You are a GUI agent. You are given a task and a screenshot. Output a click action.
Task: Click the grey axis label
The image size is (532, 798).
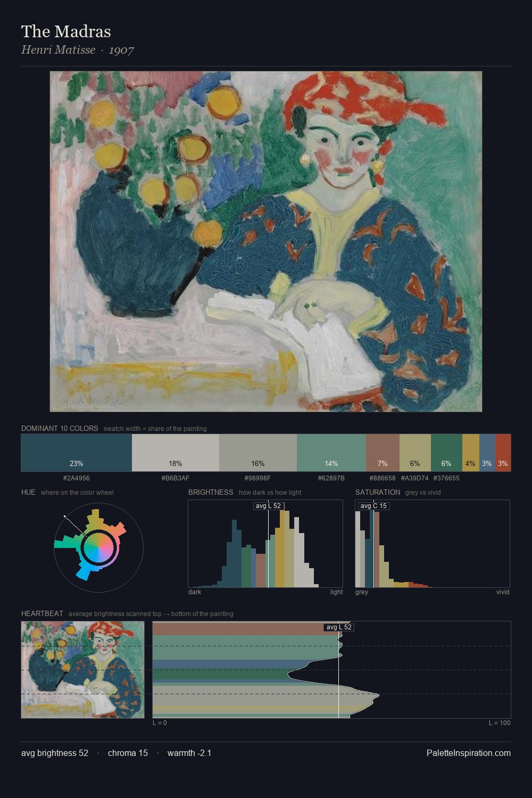pos(362,592)
